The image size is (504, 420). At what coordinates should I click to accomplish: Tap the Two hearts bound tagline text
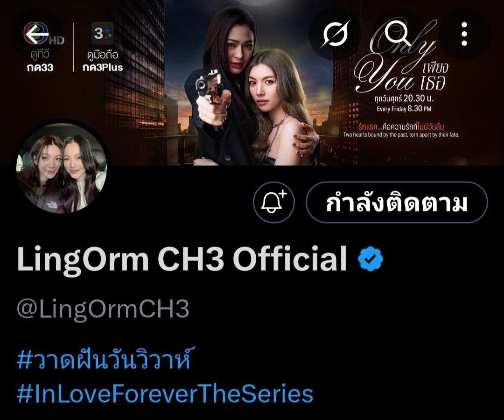click(x=401, y=135)
